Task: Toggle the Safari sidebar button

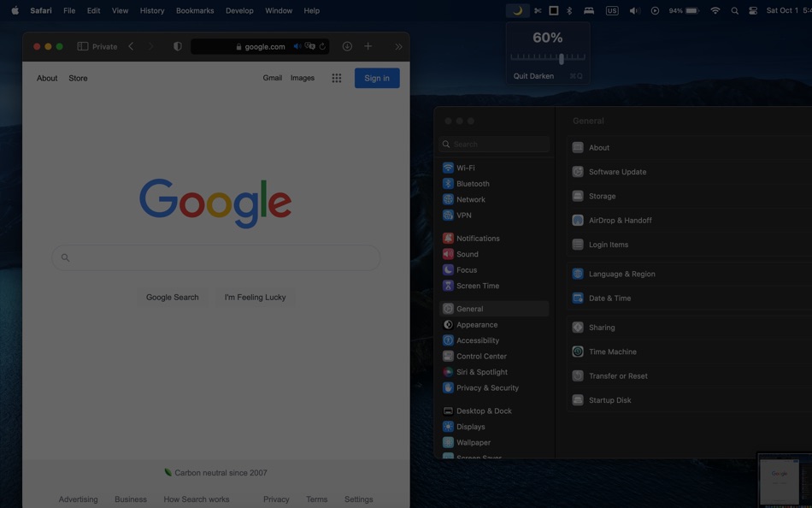Action: (x=82, y=47)
